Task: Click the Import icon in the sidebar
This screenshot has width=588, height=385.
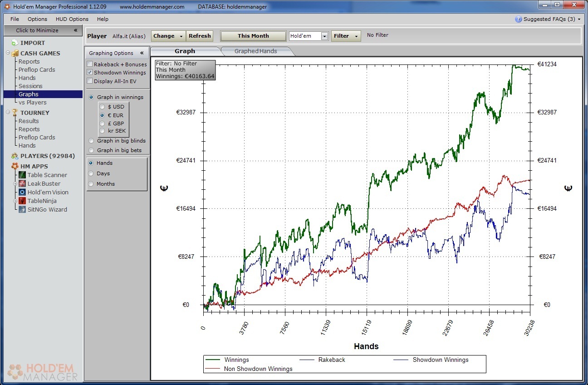Action: [15, 43]
